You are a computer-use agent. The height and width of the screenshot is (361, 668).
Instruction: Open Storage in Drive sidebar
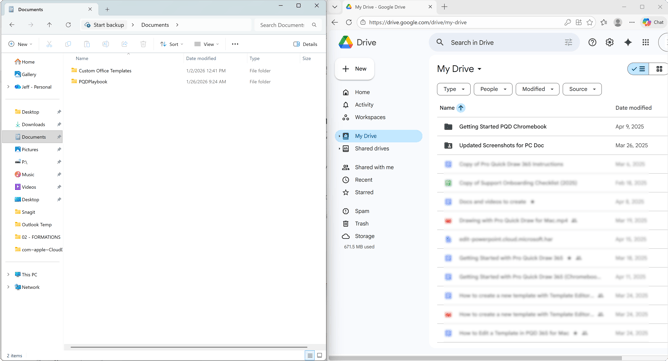tap(364, 236)
